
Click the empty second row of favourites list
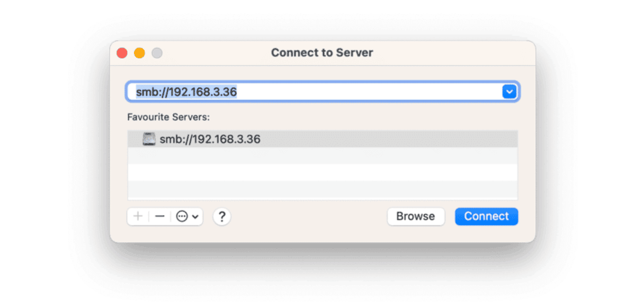click(x=322, y=155)
